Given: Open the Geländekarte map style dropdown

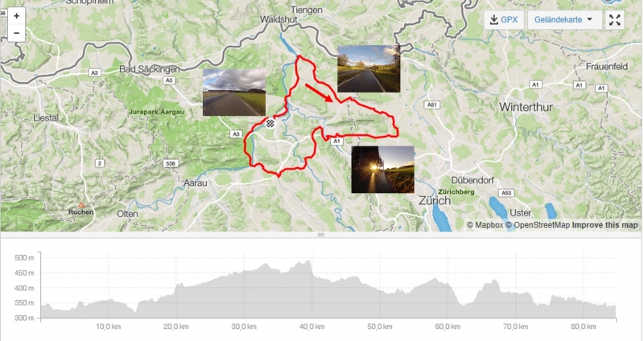Looking at the screenshot, I should click(564, 19).
